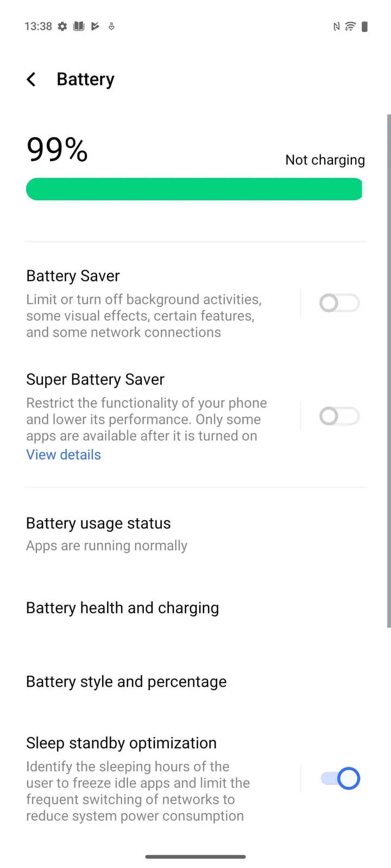Tap the book icon in status bar
391x868 pixels.
(79, 26)
